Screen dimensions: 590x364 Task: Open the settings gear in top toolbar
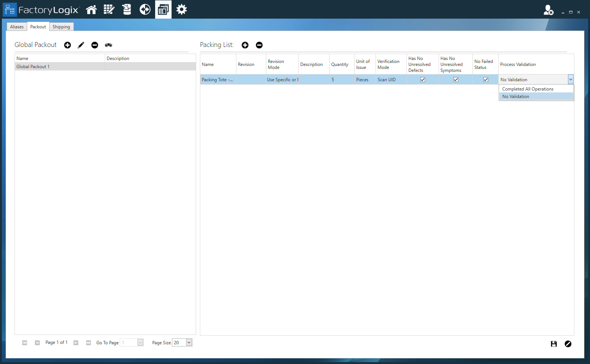[182, 10]
